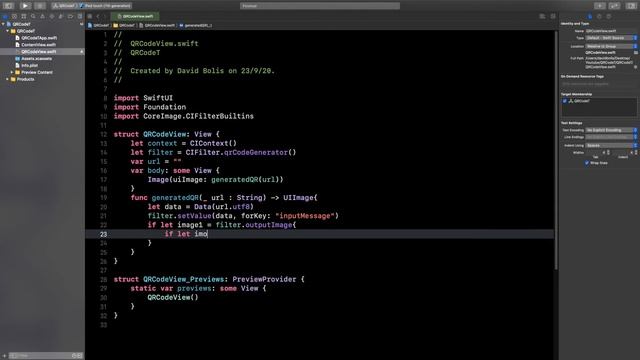Open the Find navigator
This screenshot has height=360, width=640.
tap(33, 16)
